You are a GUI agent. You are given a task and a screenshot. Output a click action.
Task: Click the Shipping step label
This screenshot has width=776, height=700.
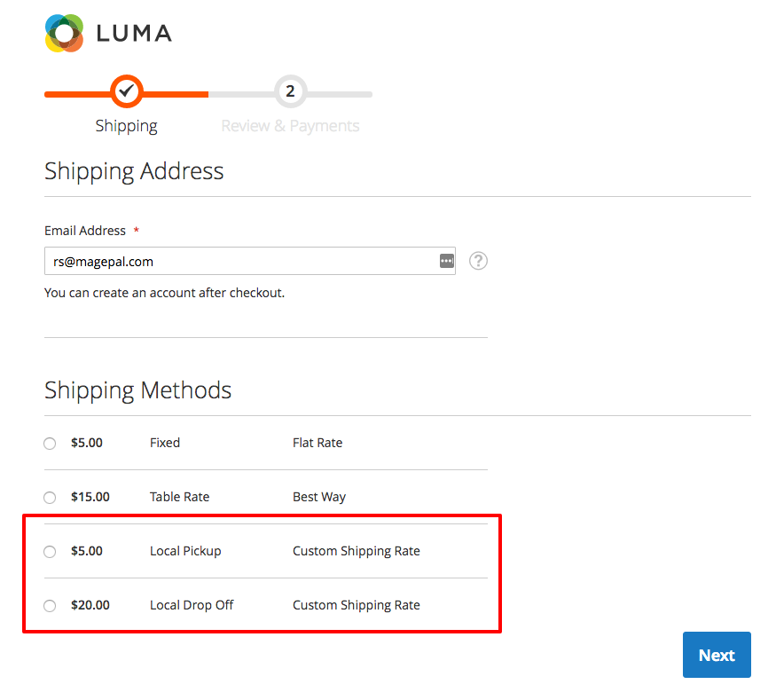click(x=127, y=126)
